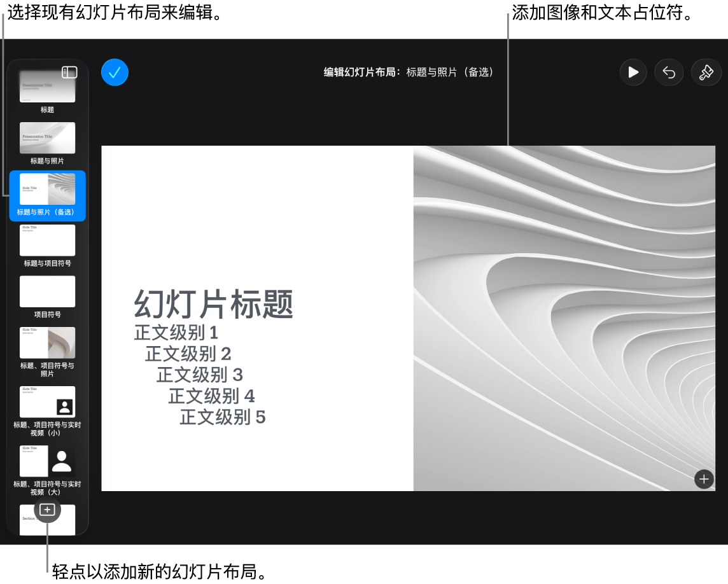Tap the add new slide layout button
Image resolution: width=728 pixels, height=584 pixels.
pos(47,510)
